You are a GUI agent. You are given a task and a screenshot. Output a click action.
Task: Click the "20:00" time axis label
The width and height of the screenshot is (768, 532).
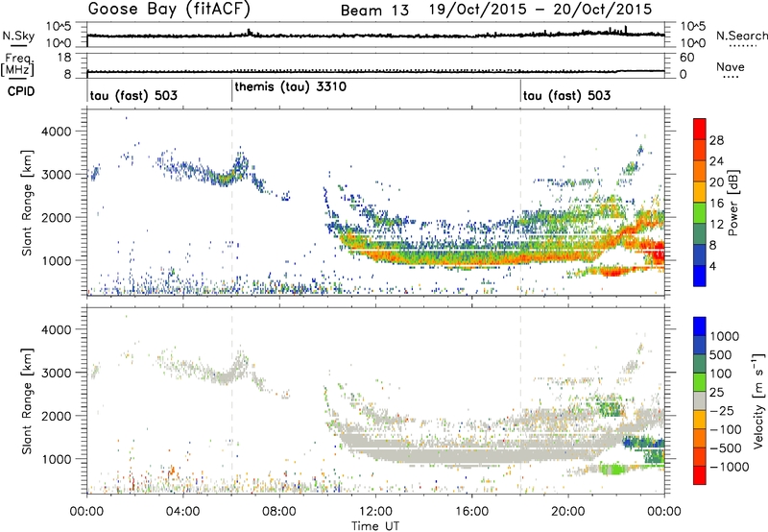point(568,512)
